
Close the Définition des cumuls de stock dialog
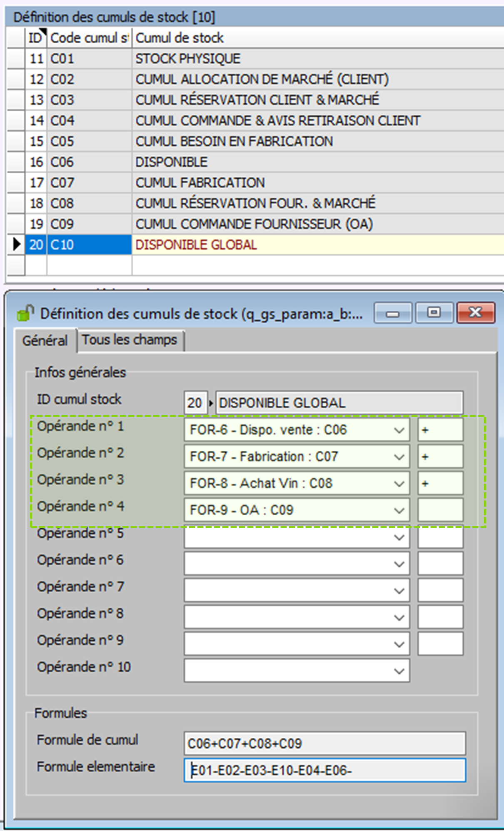[475, 313]
